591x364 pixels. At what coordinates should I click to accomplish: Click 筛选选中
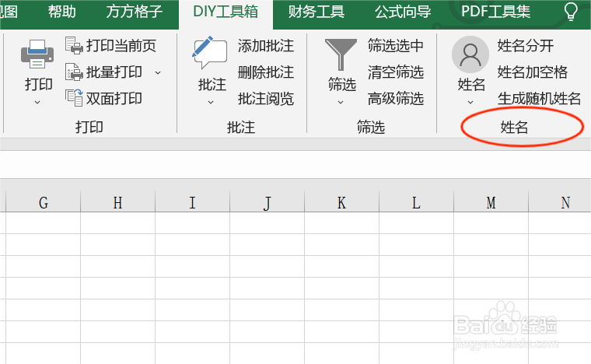(396, 46)
